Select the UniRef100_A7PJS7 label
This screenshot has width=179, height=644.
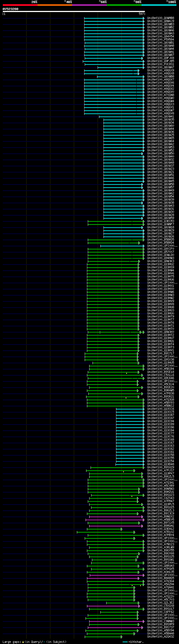click(161, 471)
